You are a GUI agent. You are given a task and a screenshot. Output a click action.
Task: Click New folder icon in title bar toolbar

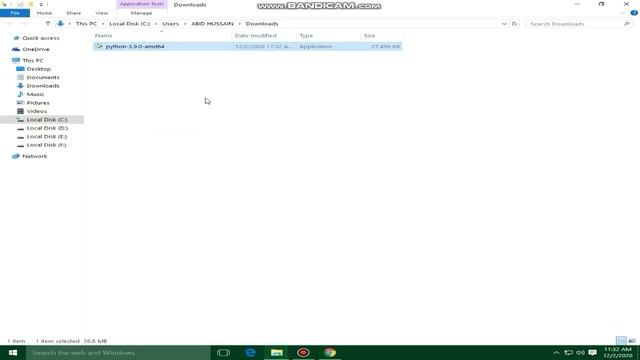(x=31, y=4)
